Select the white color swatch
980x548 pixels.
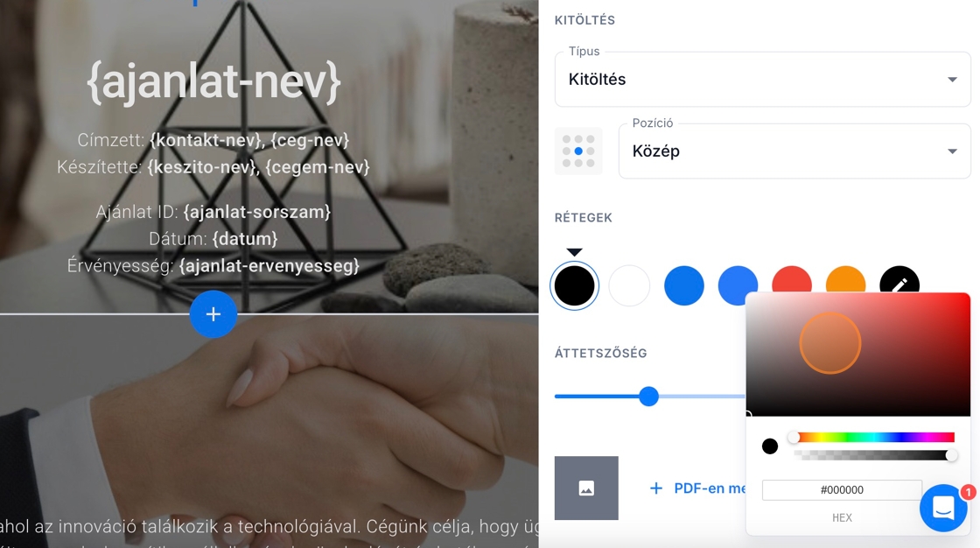coord(629,286)
